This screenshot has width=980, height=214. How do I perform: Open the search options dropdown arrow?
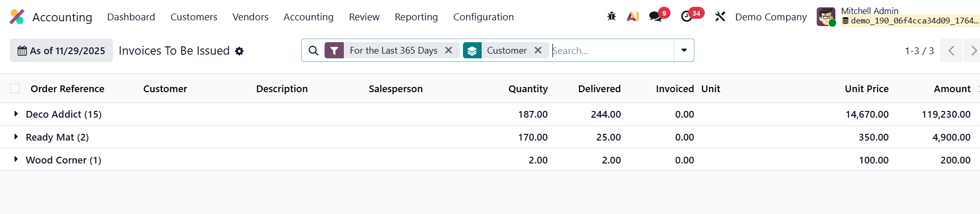click(x=684, y=51)
